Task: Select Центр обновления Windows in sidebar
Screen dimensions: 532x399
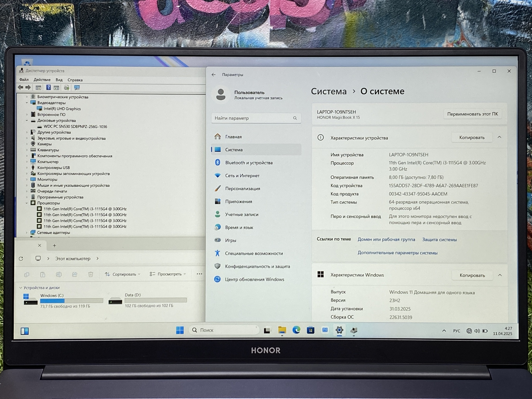Action: [254, 279]
